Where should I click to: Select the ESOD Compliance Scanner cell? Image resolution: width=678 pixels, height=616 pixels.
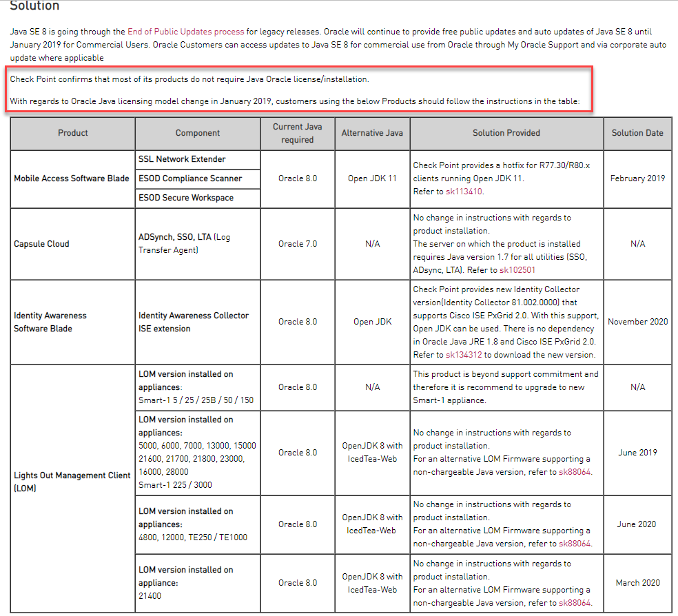coord(190,178)
